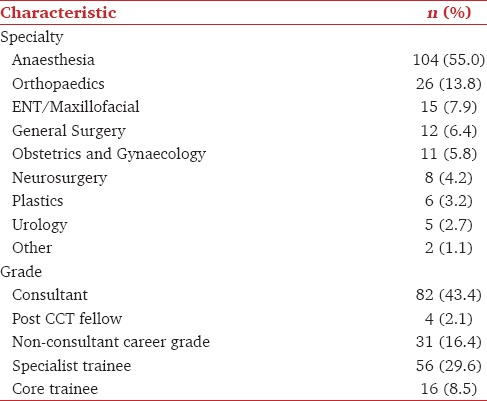
Task: Click the Post CCT fellow row
Action: coord(243,319)
